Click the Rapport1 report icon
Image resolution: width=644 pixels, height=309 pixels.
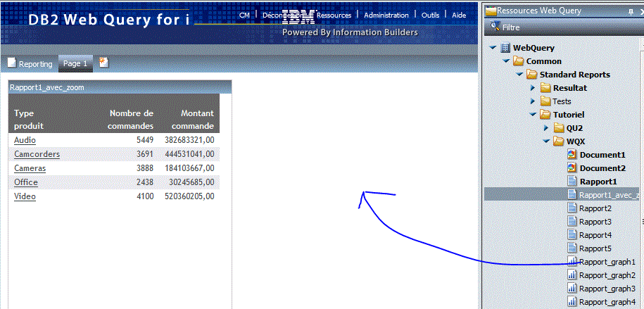pyautogui.click(x=572, y=181)
